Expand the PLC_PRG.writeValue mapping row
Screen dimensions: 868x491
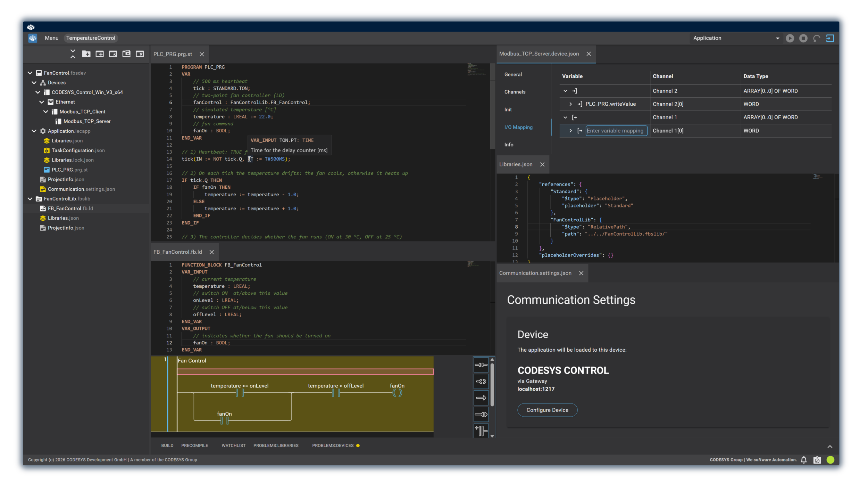click(570, 104)
